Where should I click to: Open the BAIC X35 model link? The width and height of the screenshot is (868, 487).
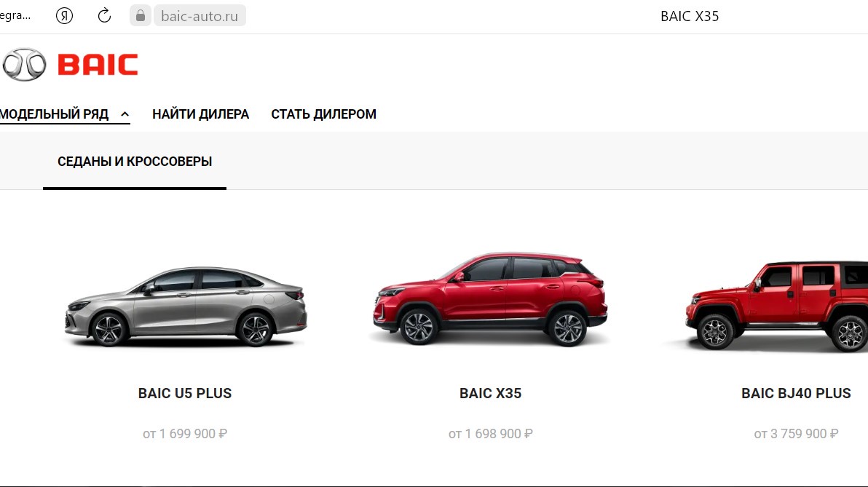pos(491,394)
